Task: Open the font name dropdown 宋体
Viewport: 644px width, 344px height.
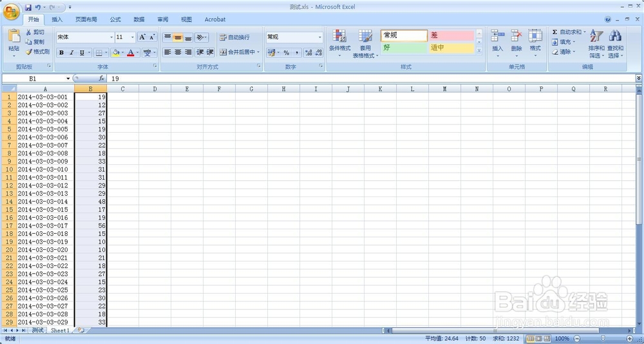Action: click(x=111, y=37)
